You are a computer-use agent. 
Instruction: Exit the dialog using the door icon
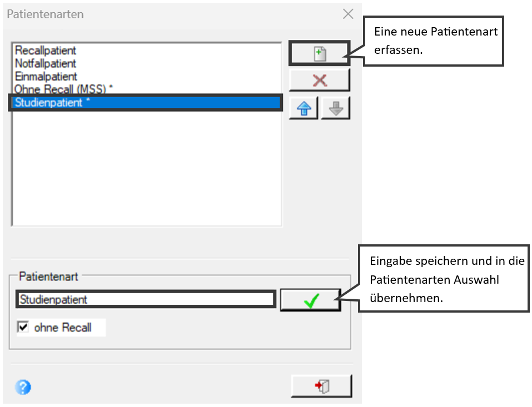tap(322, 386)
